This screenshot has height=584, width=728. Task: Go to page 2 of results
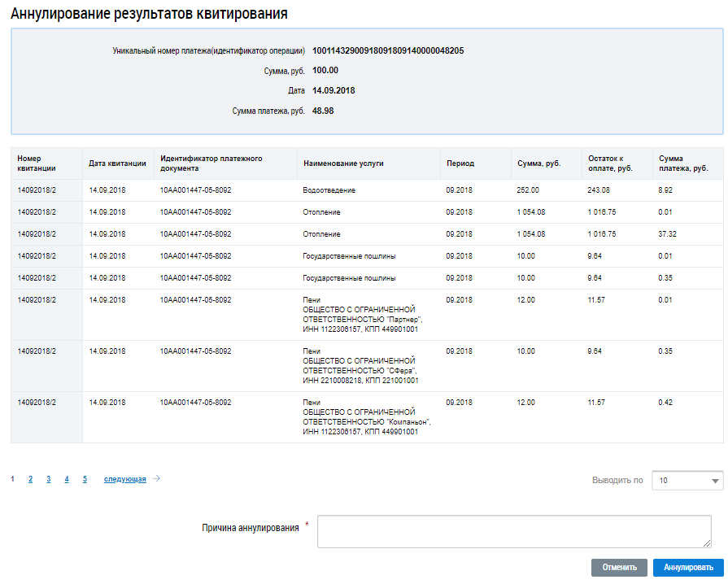pos(30,479)
